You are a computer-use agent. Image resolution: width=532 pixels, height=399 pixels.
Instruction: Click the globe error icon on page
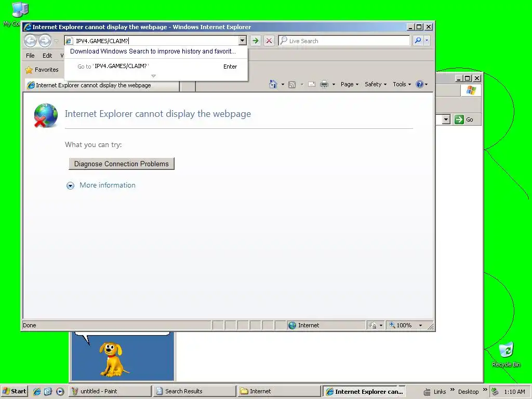click(x=46, y=115)
